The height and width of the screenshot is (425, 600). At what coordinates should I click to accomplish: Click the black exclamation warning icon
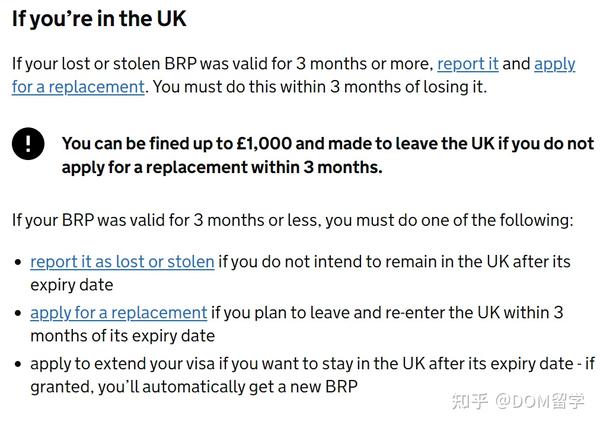[x=28, y=144]
